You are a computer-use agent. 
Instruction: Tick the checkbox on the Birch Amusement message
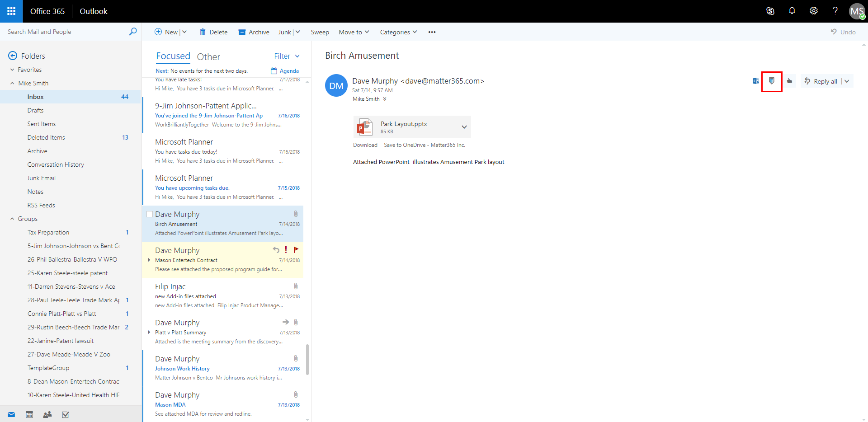pos(150,214)
